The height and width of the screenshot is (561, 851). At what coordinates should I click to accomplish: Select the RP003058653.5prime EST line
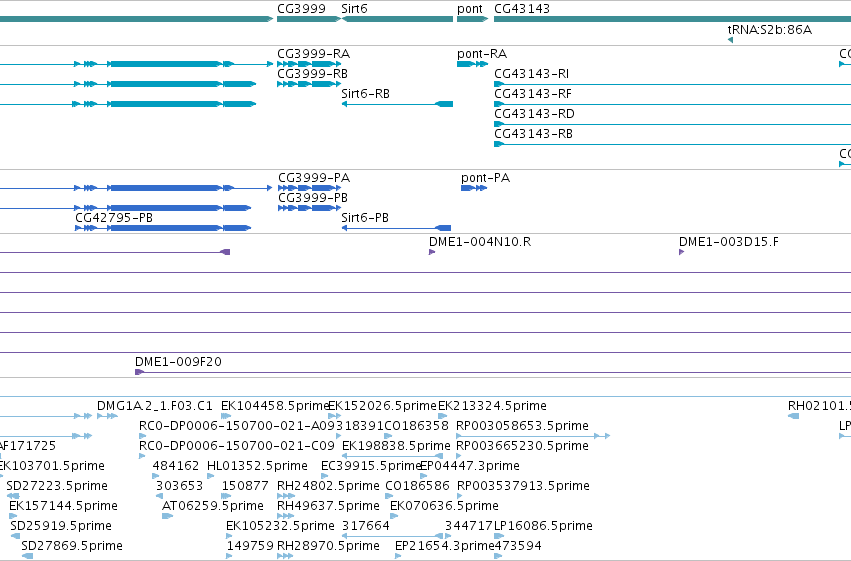534,436
